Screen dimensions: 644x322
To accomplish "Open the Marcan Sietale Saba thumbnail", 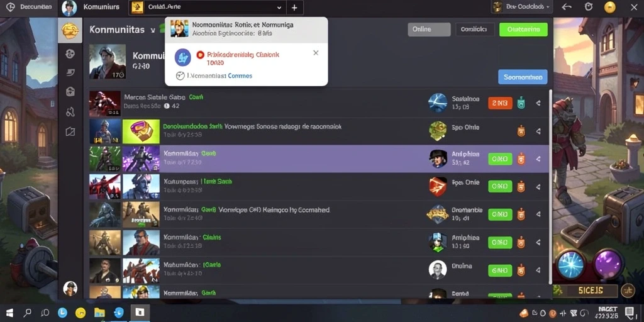I will coord(105,104).
